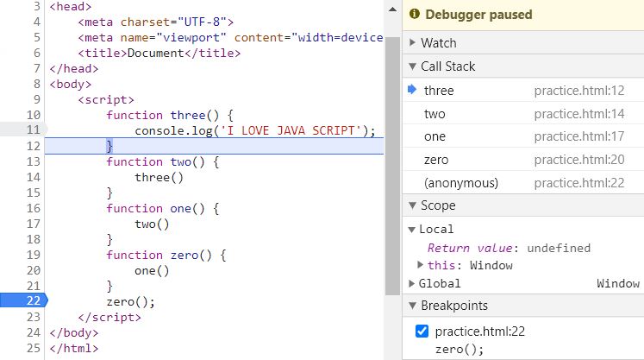Screen dimensions: 644x360
Task: Expand the 'this: Window' object
Action: (x=420, y=265)
